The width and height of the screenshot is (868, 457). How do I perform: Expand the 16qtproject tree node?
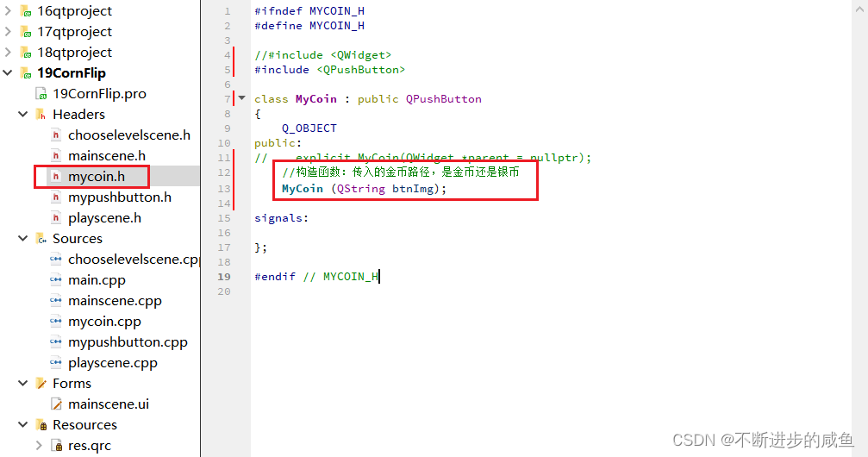point(8,10)
